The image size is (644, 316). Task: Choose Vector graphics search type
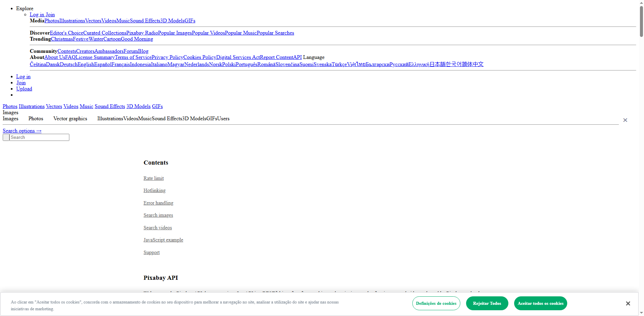coord(70,119)
